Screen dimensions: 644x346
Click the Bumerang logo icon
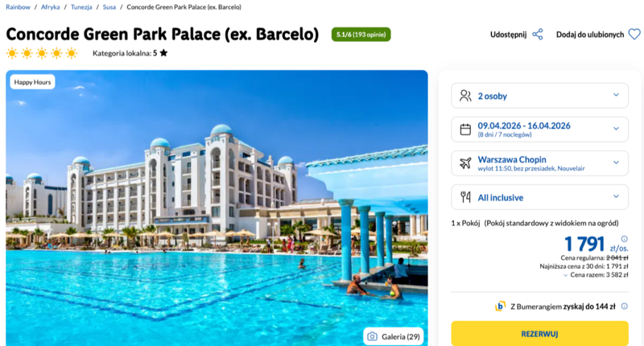(500, 307)
